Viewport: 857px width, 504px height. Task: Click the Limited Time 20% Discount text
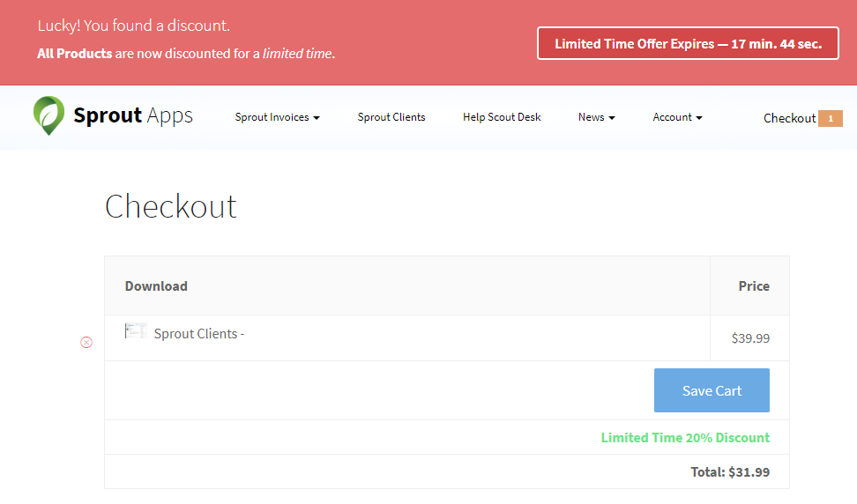pyautogui.click(x=685, y=438)
